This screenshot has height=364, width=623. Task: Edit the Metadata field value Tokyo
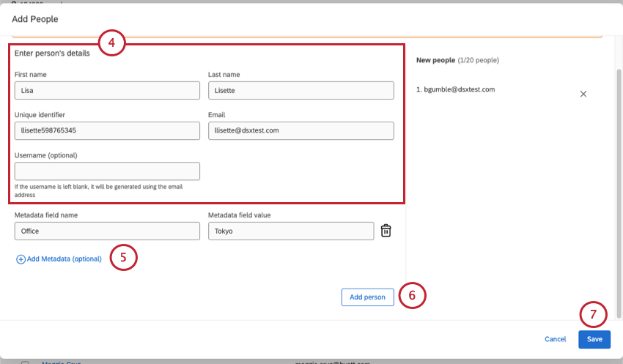(x=291, y=231)
